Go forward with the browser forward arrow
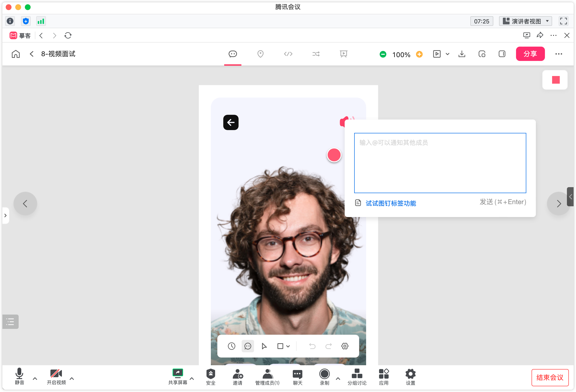The image size is (576, 392). click(54, 35)
